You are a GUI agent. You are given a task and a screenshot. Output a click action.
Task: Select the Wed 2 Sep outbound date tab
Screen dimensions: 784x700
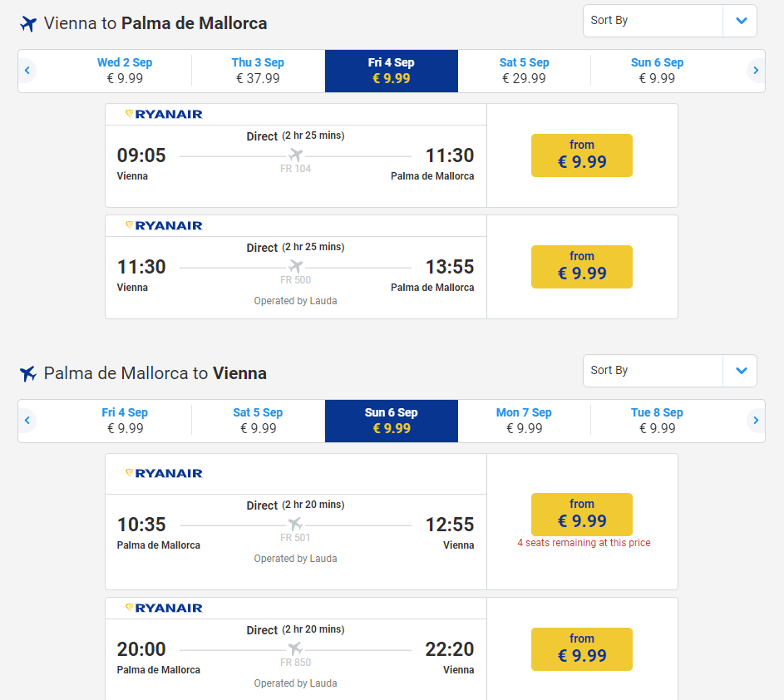[x=125, y=71]
